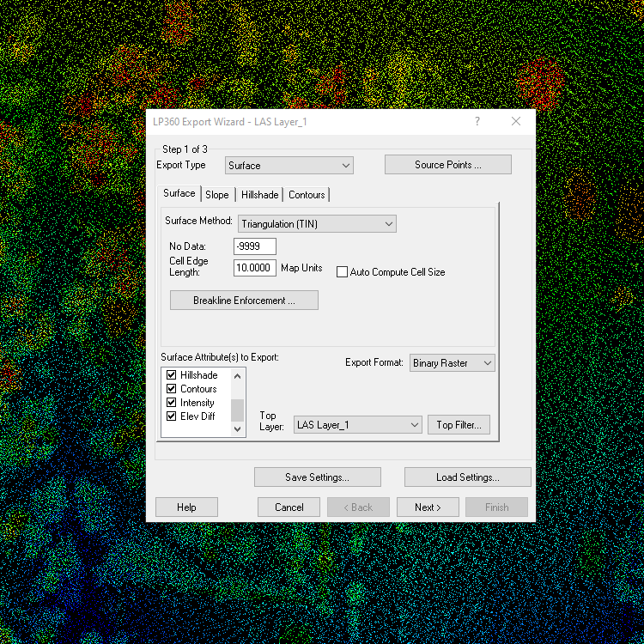
Task: Open the Contours tab
Action: pos(307,195)
